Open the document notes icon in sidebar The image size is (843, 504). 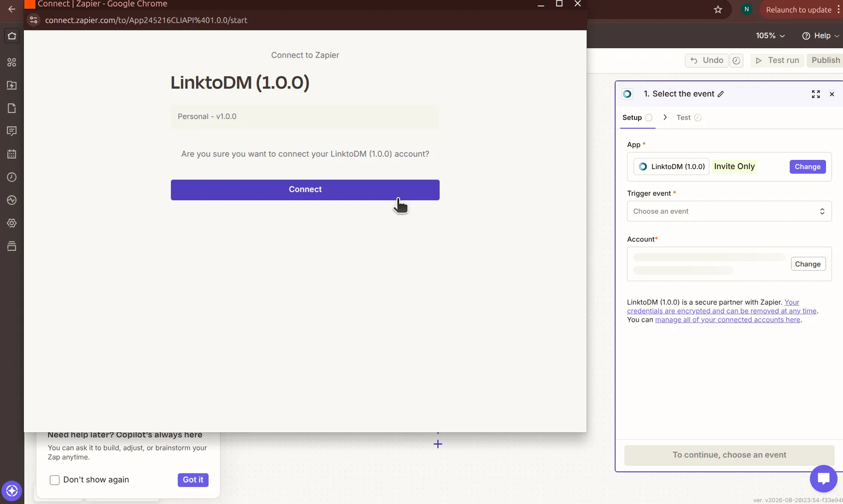coord(12,108)
